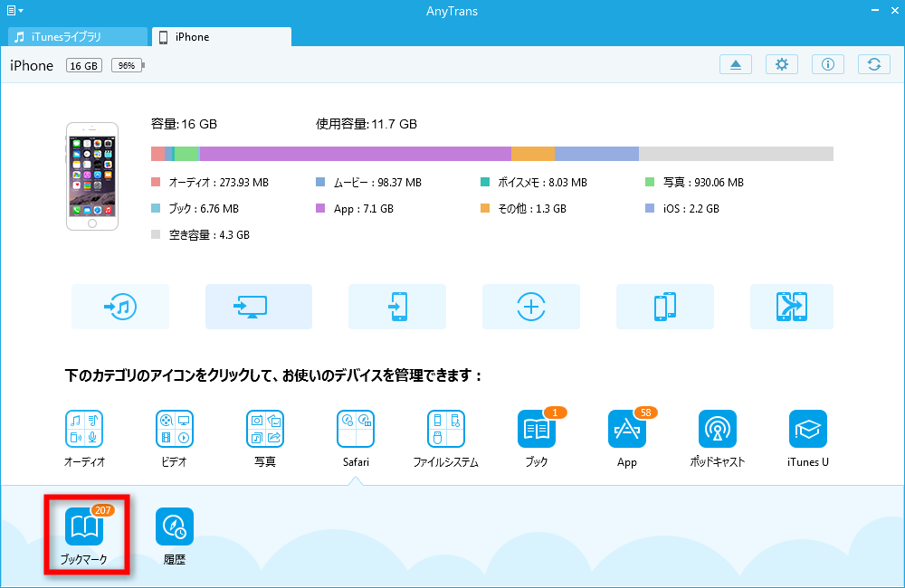Click the orange その他 storage bar segment
The image size is (905, 588).
533,154
